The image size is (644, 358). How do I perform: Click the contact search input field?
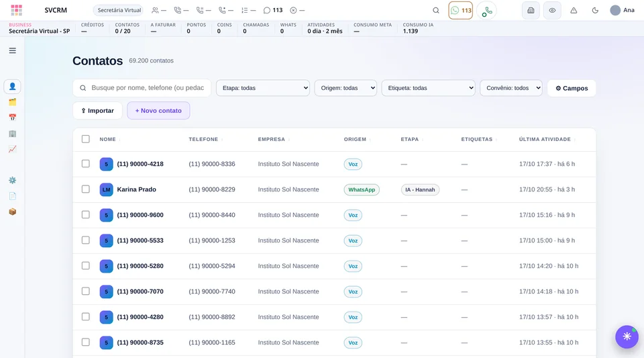click(142, 88)
